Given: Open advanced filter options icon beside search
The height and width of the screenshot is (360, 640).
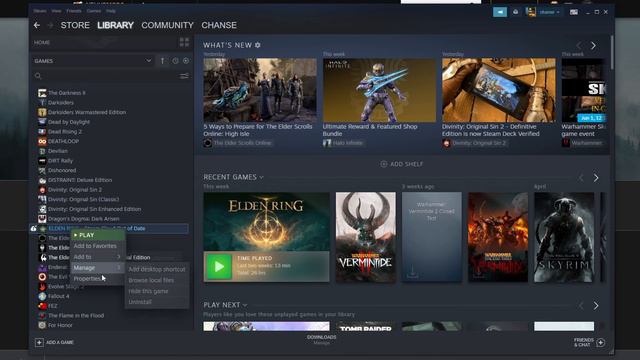Looking at the screenshot, I should click(x=184, y=76).
